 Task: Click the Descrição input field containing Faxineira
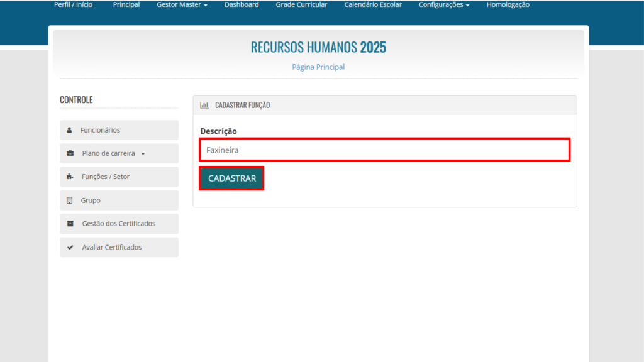pyautogui.click(x=385, y=150)
